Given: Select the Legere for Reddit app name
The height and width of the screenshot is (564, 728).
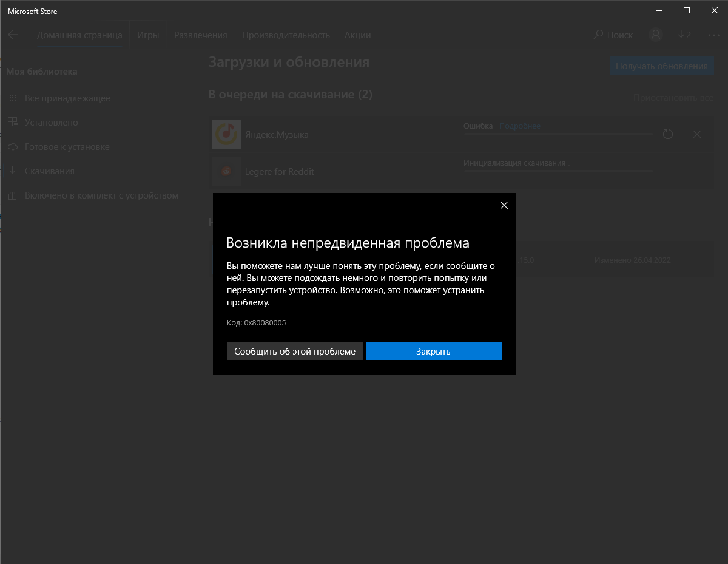Looking at the screenshot, I should [280, 172].
